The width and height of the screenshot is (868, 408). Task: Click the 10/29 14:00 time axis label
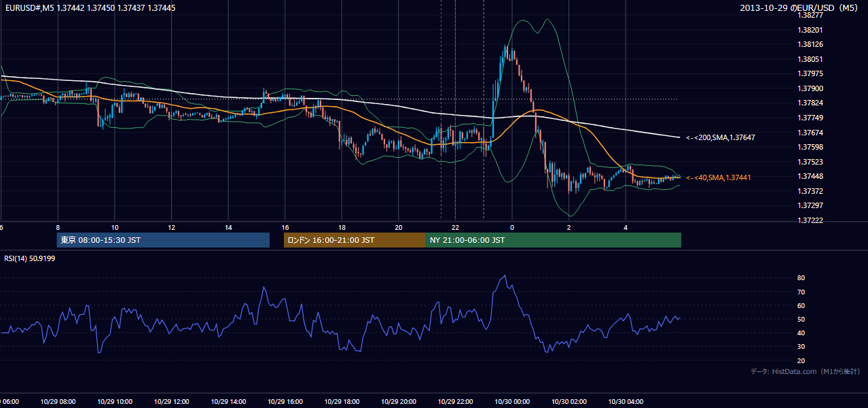click(228, 402)
